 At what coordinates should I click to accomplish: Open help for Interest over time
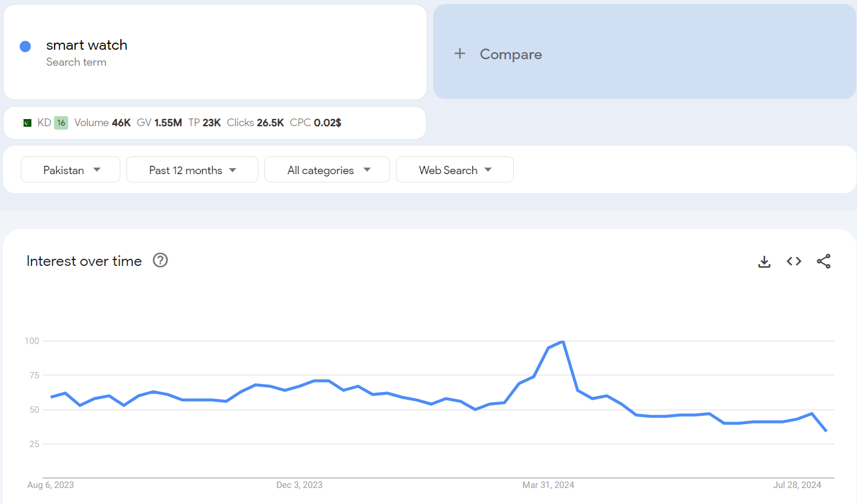(160, 260)
